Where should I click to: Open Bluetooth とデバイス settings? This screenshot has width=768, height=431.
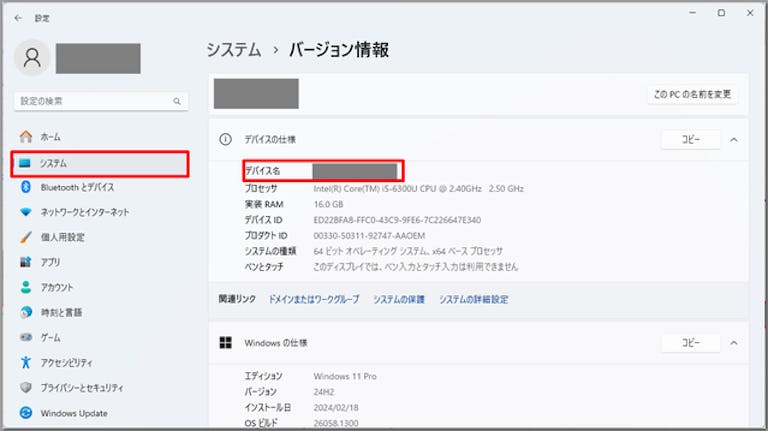click(x=100, y=187)
